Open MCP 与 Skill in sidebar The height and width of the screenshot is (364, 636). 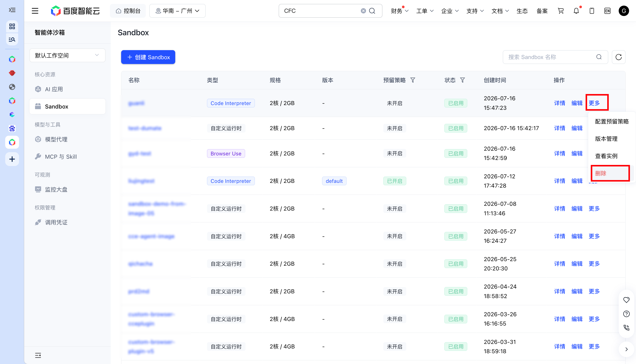click(x=61, y=157)
